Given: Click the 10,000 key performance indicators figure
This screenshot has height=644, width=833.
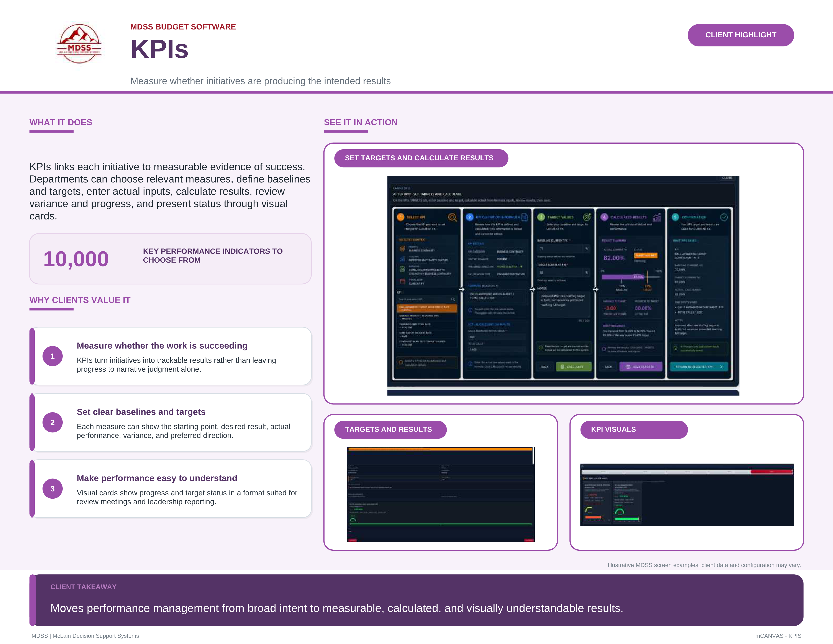Looking at the screenshot, I should point(76,259).
